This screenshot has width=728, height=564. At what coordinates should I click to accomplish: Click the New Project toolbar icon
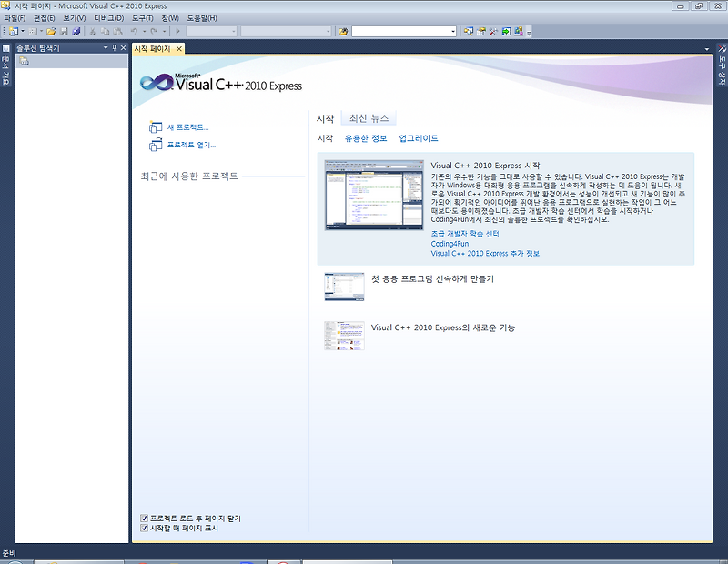(14, 32)
